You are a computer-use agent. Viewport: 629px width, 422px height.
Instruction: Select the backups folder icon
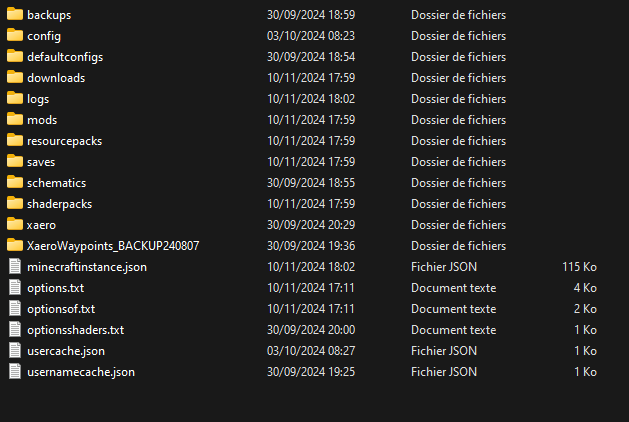(x=15, y=14)
